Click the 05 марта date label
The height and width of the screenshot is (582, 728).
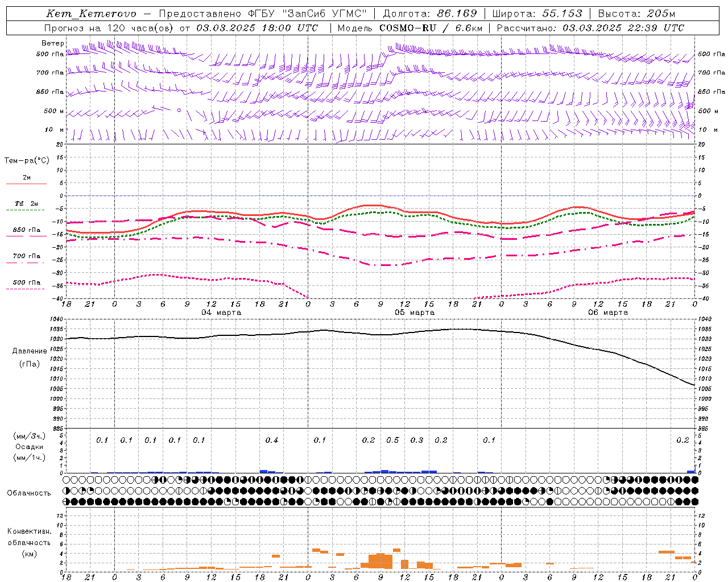415,313
